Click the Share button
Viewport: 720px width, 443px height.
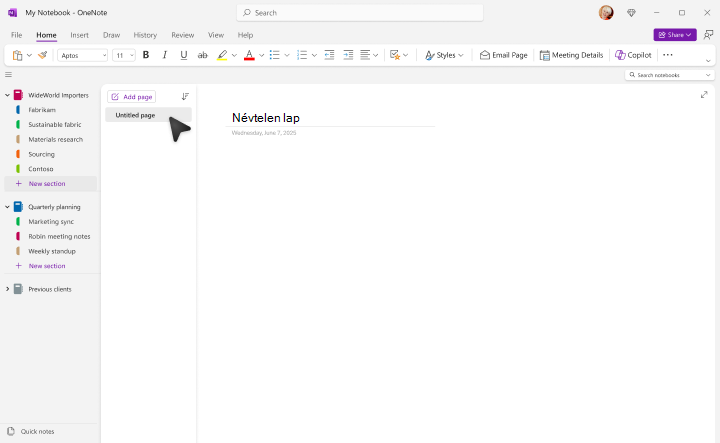click(675, 35)
